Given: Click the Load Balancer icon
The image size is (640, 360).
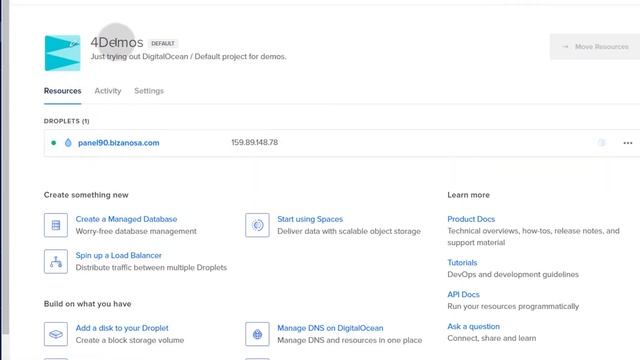Looking at the screenshot, I should click(56, 262).
